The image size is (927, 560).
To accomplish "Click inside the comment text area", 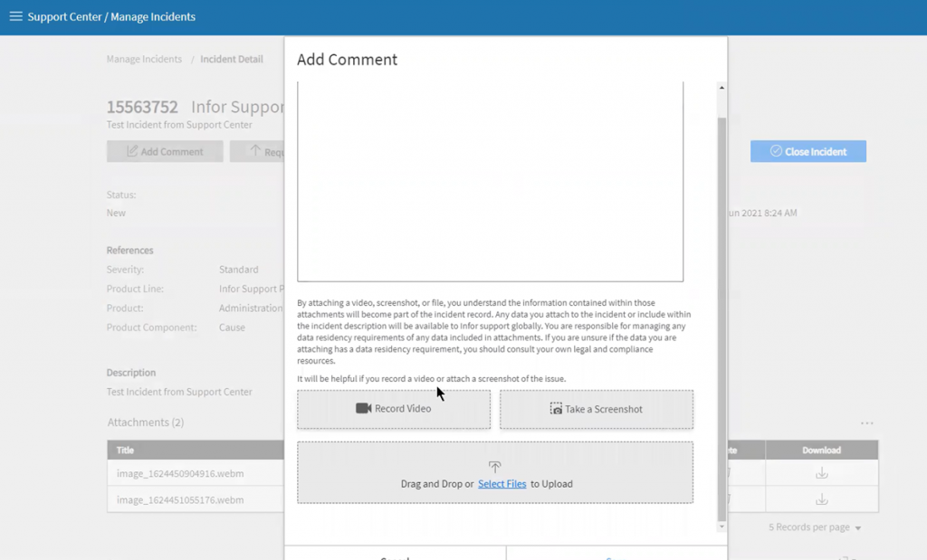I will click(x=490, y=181).
